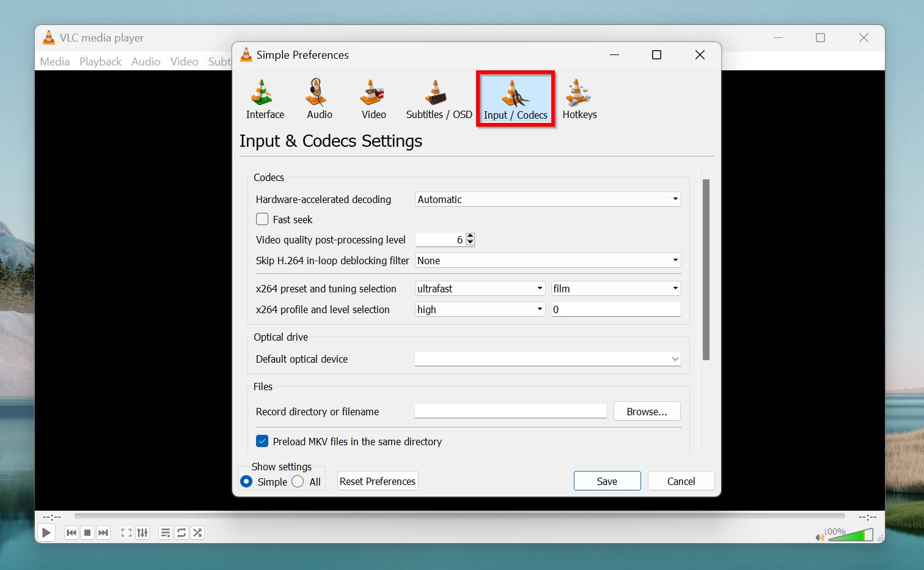The image size is (924, 570).
Task: Open the extended settings equalizer icon
Action: pyautogui.click(x=142, y=533)
